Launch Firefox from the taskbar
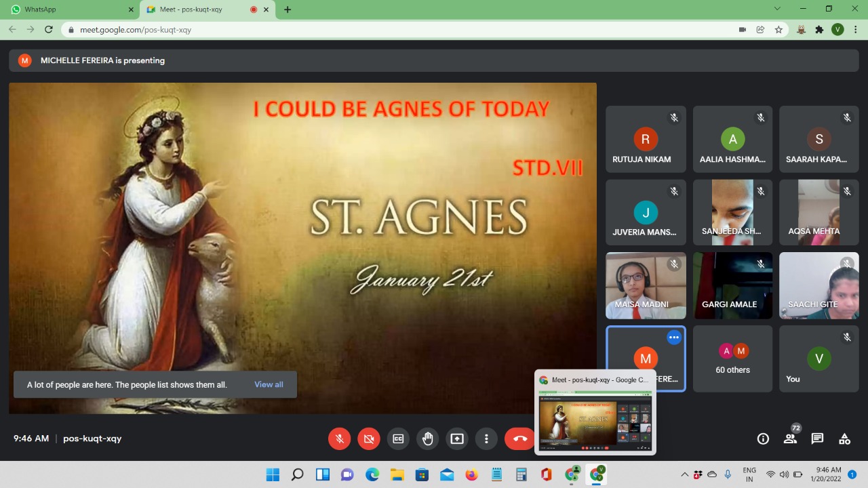Image resolution: width=868 pixels, height=488 pixels. (x=471, y=474)
